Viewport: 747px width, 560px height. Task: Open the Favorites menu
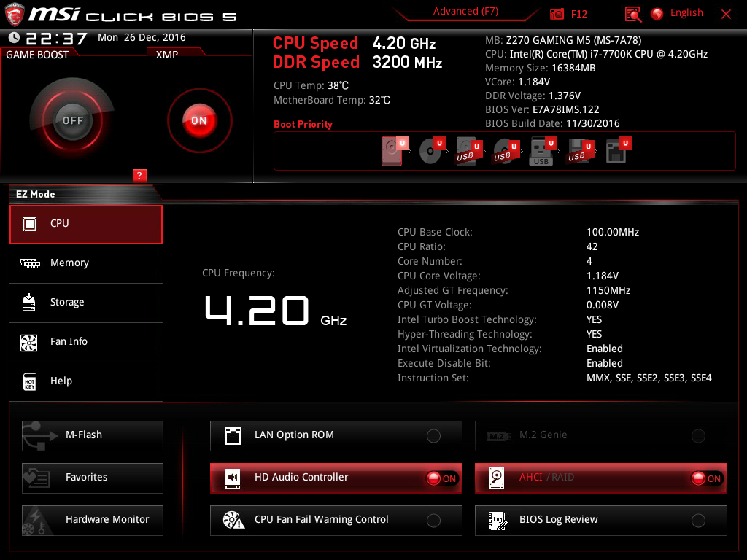click(x=93, y=478)
